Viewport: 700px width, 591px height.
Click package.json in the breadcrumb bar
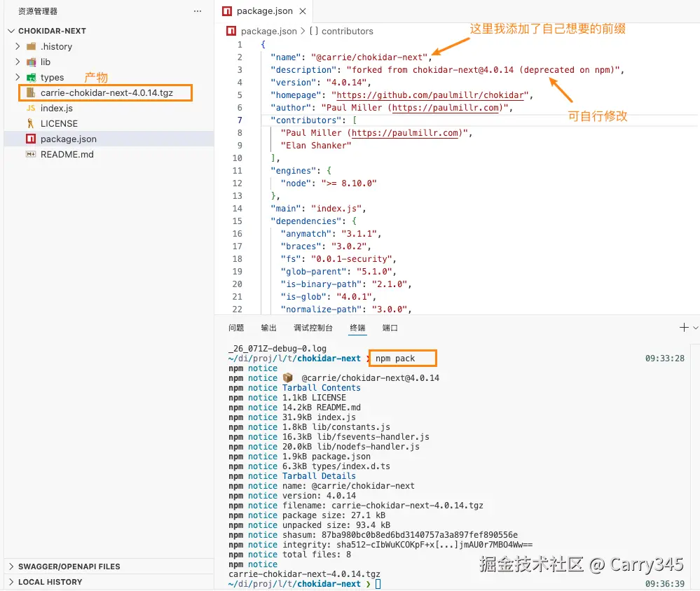point(269,32)
